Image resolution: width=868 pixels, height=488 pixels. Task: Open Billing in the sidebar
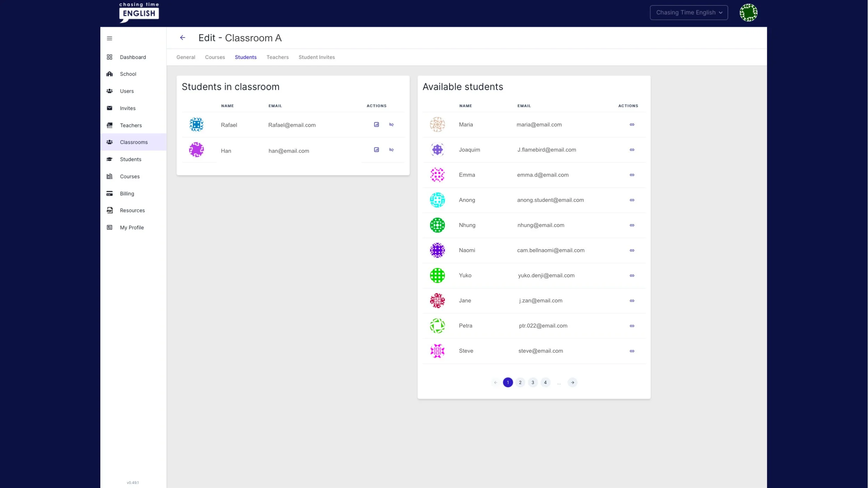127,194
